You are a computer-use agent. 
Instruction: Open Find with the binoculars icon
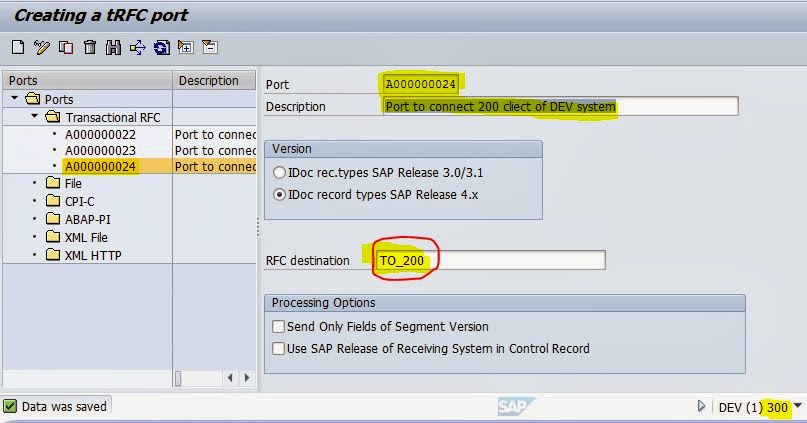pos(113,47)
